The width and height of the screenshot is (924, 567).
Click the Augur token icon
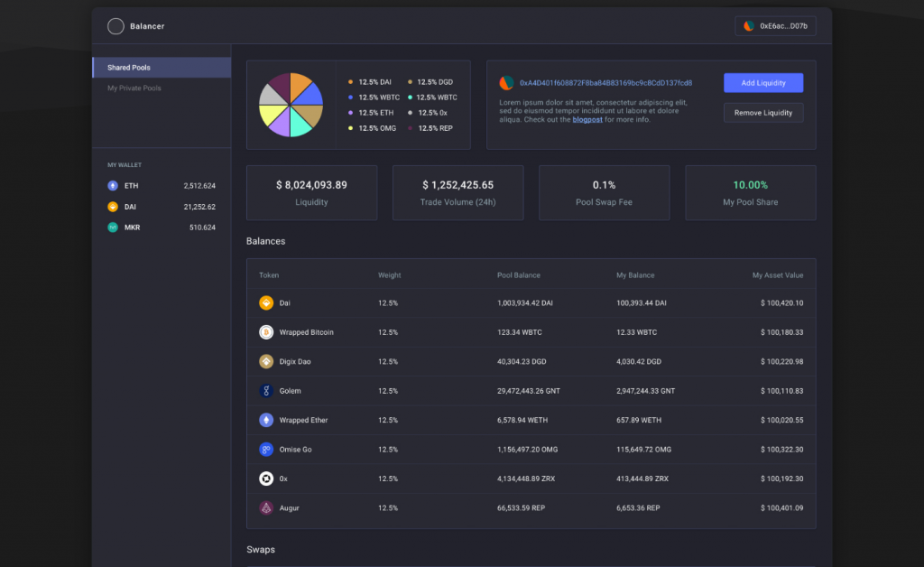coord(266,508)
